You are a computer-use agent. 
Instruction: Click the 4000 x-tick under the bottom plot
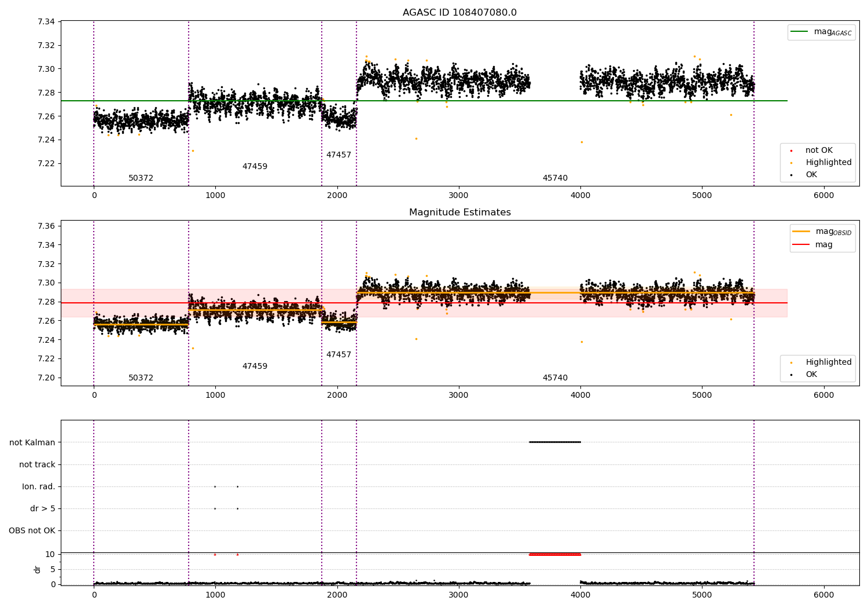coord(580,594)
